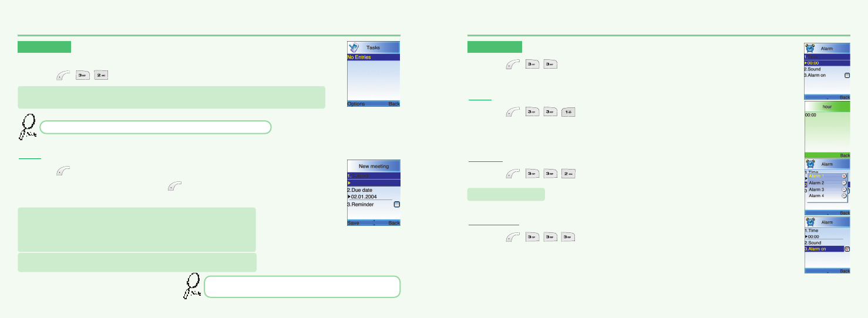Enable the Reminder checkbox in New meeting
The height and width of the screenshot is (318, 868).
(x=396, y=205)
